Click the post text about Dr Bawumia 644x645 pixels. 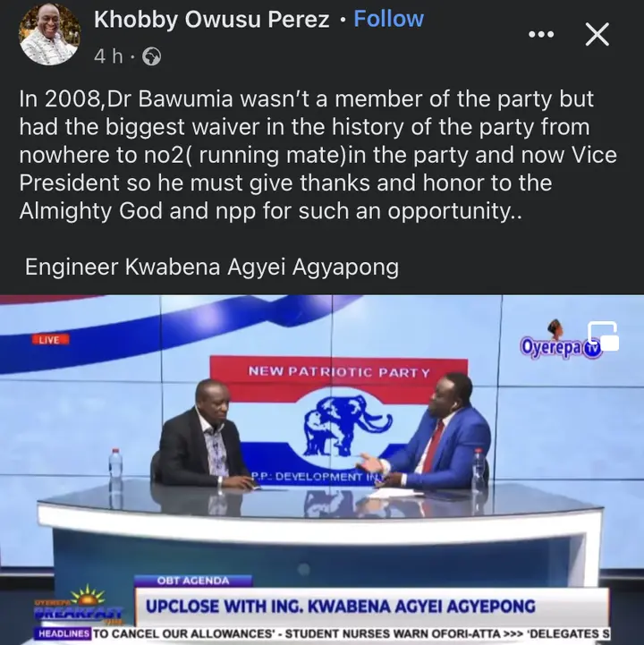click(318, 155)
